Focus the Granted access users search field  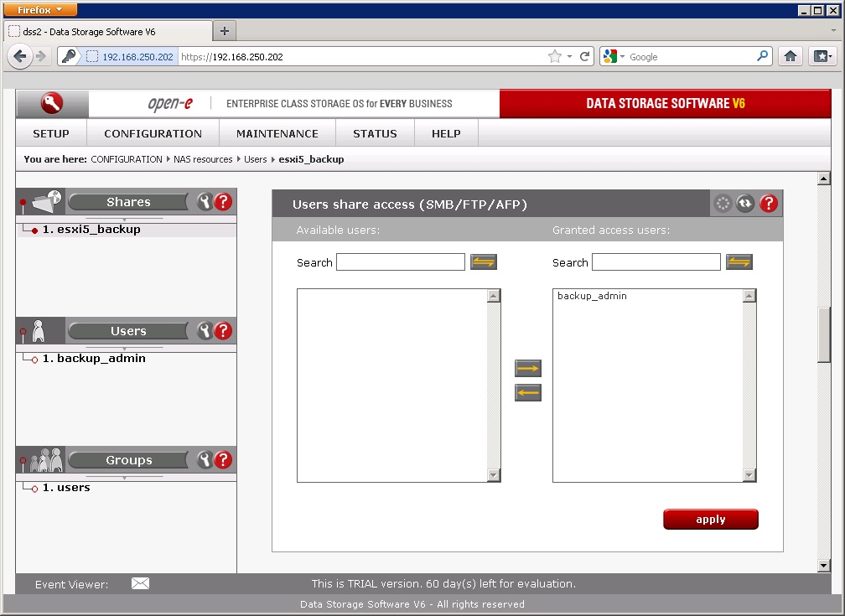(656, 262)
